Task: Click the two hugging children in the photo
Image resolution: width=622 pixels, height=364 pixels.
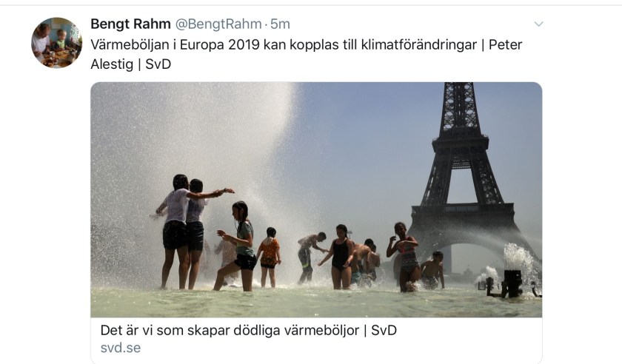Action: (x=187, y=232)
